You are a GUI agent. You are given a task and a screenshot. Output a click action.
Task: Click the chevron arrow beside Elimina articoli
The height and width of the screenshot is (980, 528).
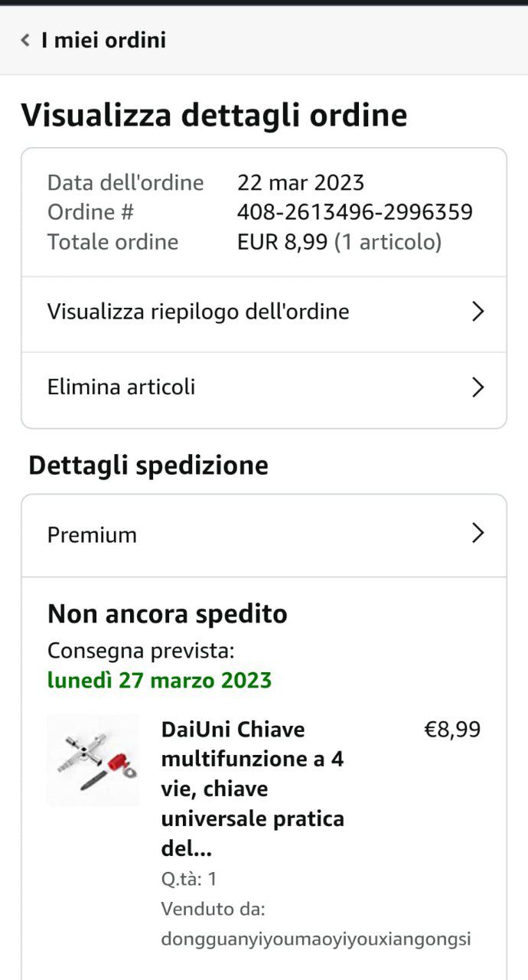[478, 387]
